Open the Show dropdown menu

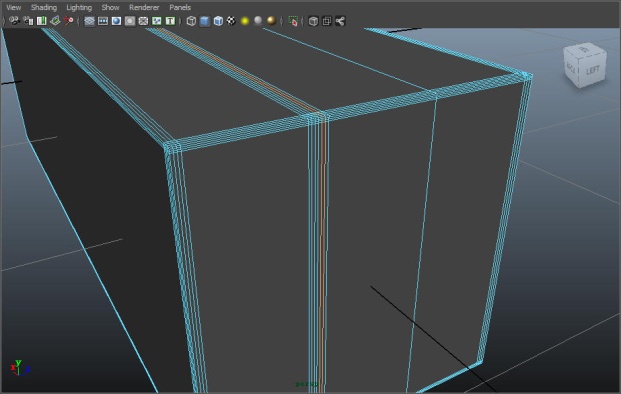point(110,7)
